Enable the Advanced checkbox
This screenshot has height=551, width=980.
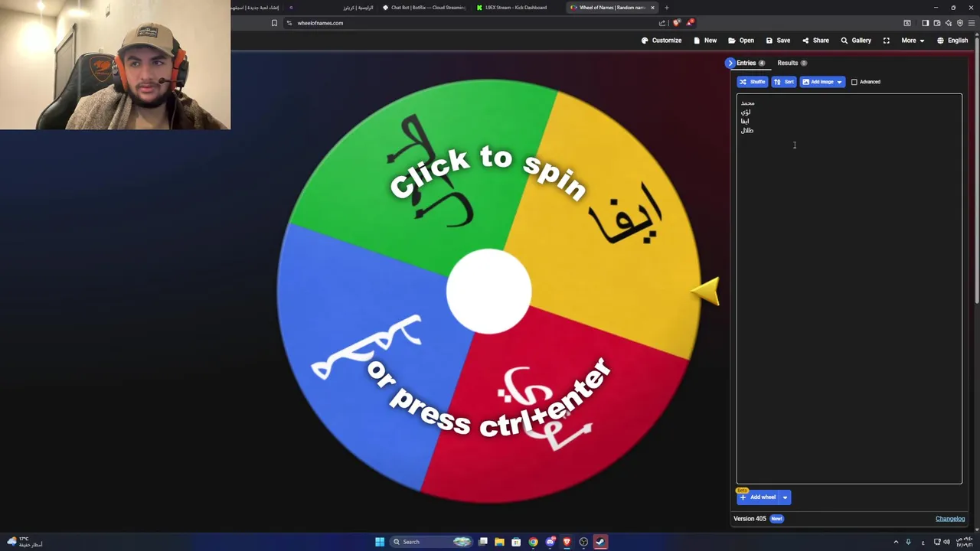point(854,82)
